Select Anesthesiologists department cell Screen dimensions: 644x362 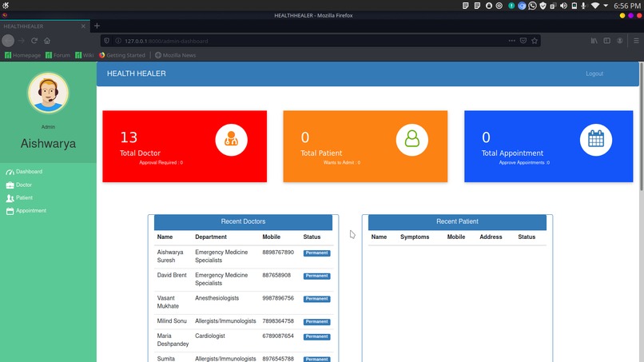click(x=217, y=298)
